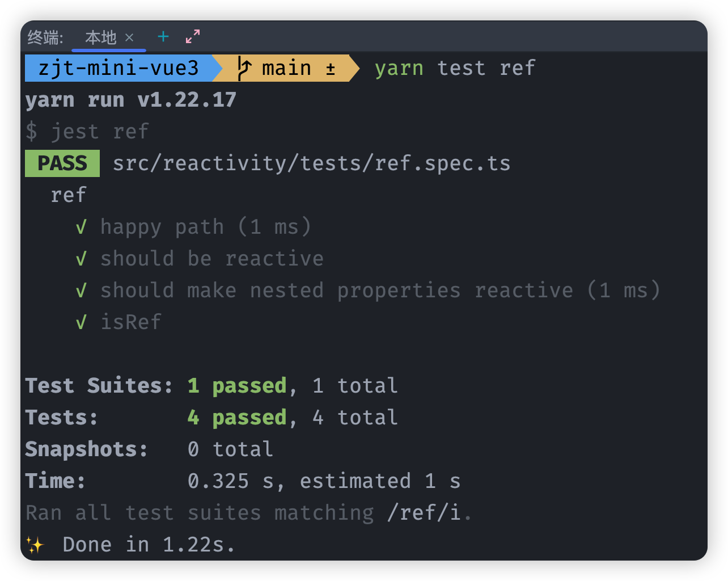728x581 pixels.
Task: Open the src/reactivity/tests/ref.spec.ts file path
Action: pyautogui.click(x=311, y=163)
